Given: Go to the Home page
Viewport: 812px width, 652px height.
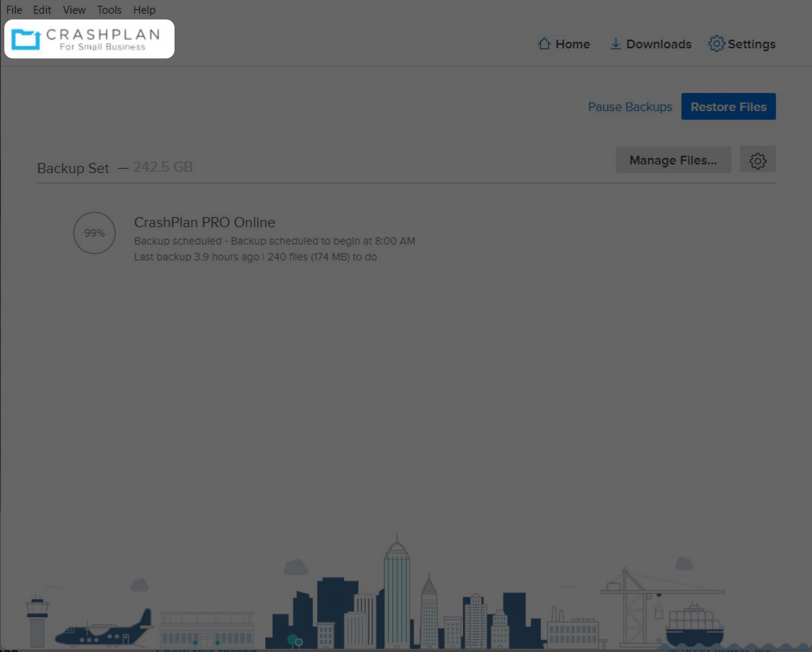Looking at the screenshot, I should click(x=573, y=44).
